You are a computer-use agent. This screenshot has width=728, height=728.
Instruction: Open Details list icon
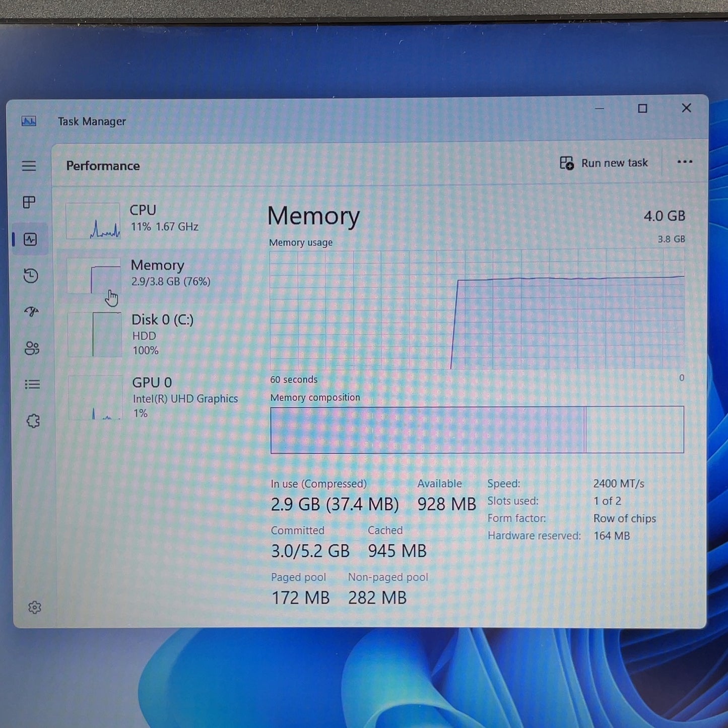coord(32,384)
